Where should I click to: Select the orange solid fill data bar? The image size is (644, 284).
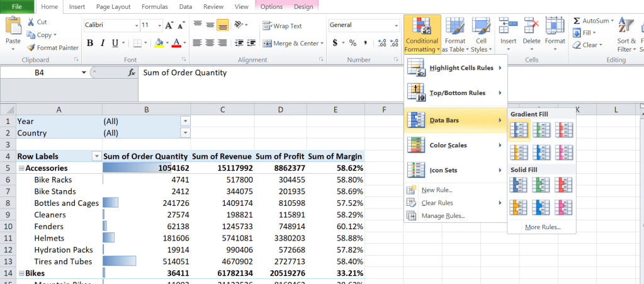coord(519,207)
